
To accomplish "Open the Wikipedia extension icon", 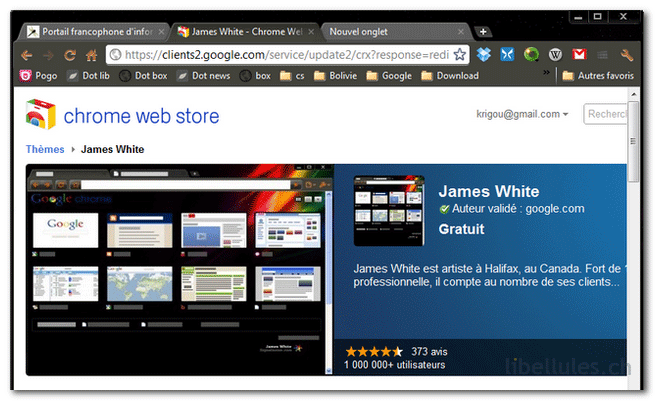I will [555, 54].
